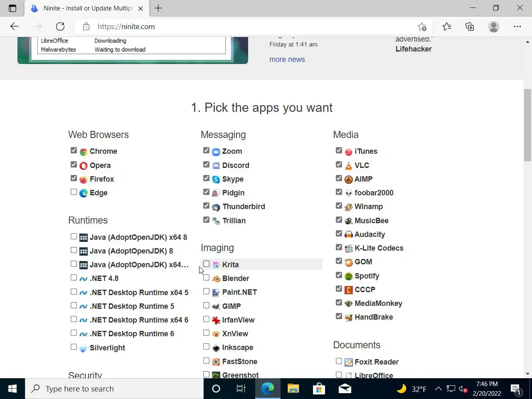This screenshot has height=399, width=532.
Task: Open a new browser tab
Action: pyautogui.click(x=158, y=8)
